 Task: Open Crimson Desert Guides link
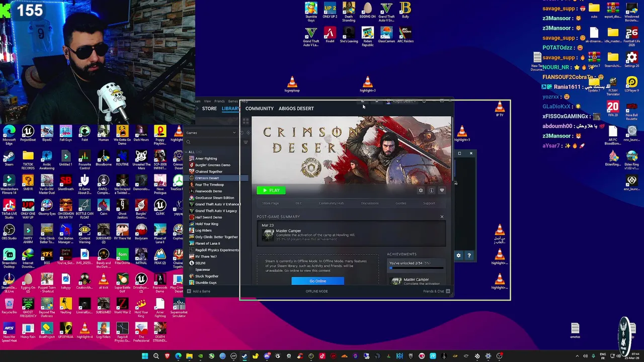(400, 203)
